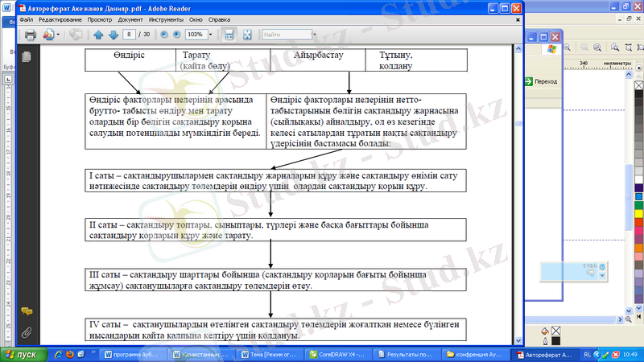The width and height of the screenshot is (644, 362).
Task: Select the white swatch in the CorelDRAW palette
Action: [639, 179]
